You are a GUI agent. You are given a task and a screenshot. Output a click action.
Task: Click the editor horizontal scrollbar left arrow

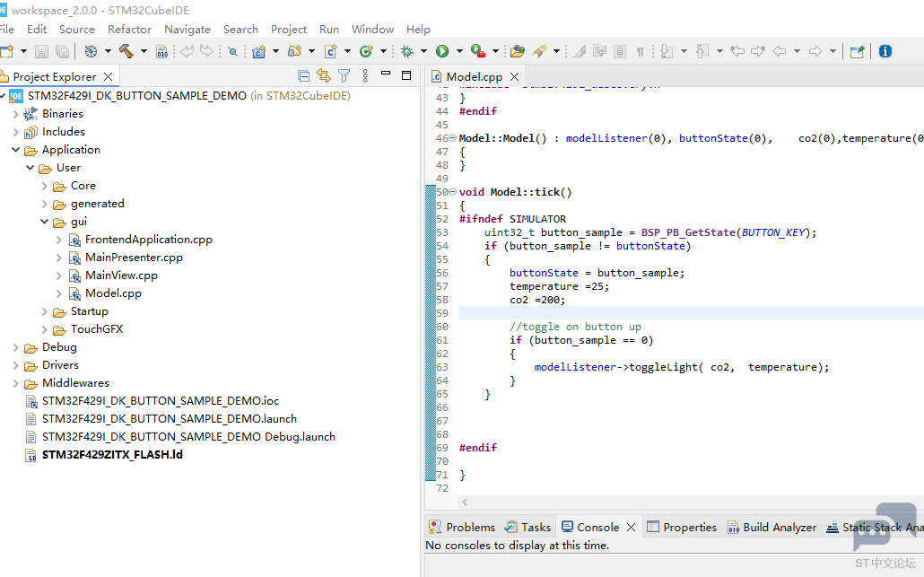(465, 503)
